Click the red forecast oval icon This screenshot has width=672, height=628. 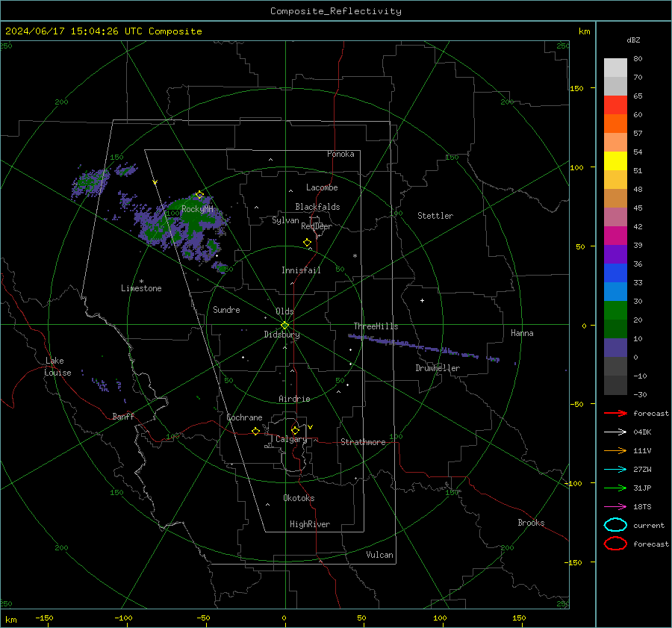(615, 544)
